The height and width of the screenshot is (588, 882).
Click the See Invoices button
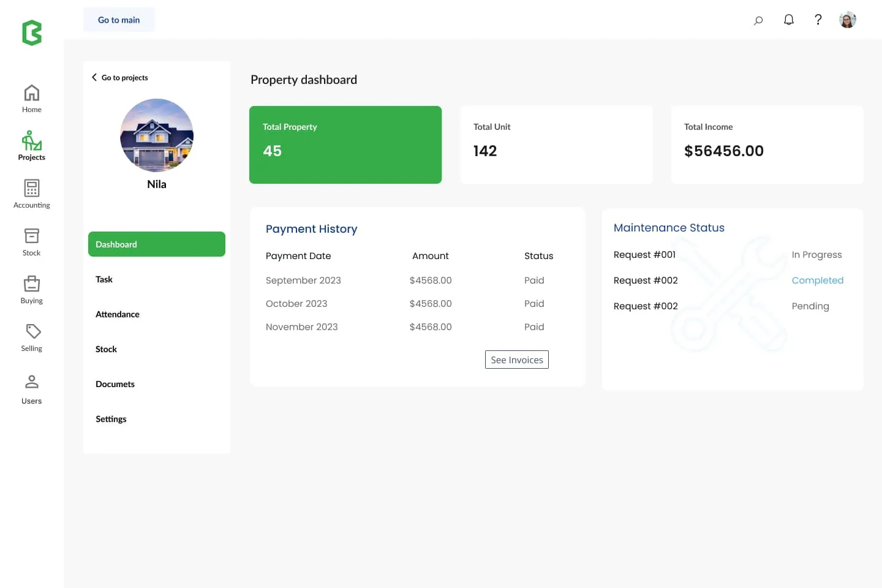coord(516,360)
